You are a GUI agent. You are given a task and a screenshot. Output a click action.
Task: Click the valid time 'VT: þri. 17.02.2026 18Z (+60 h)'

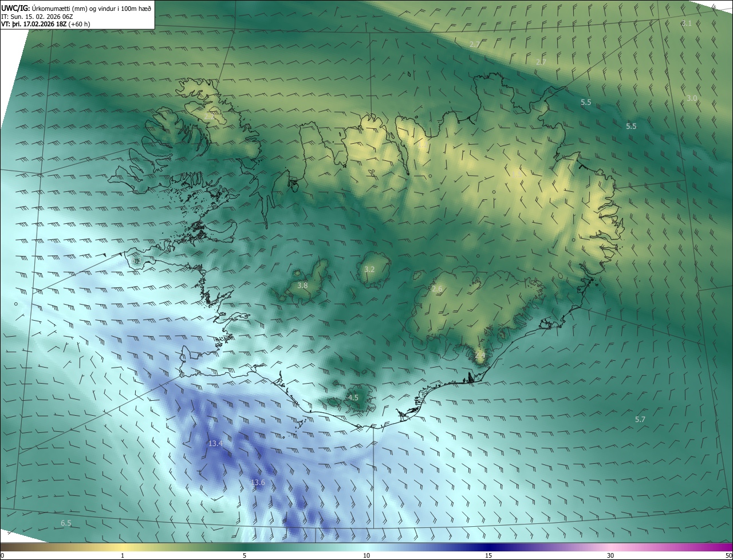tap(46, 24)
